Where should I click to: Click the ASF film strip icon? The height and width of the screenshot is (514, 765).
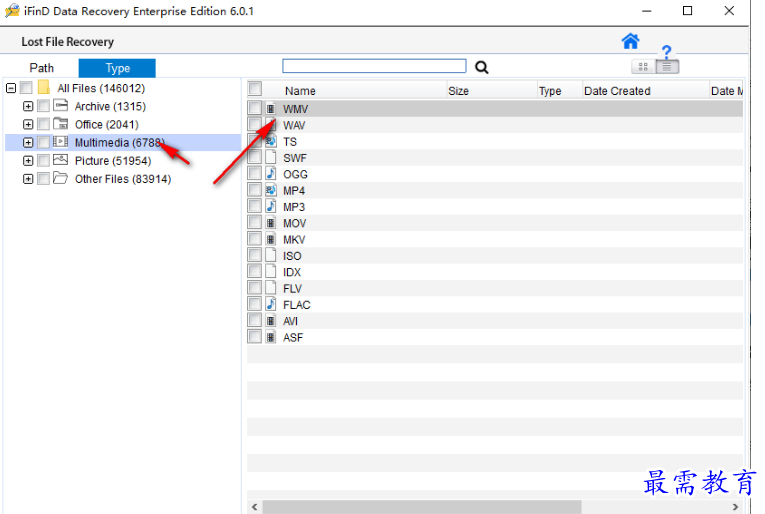coord(271,337)
